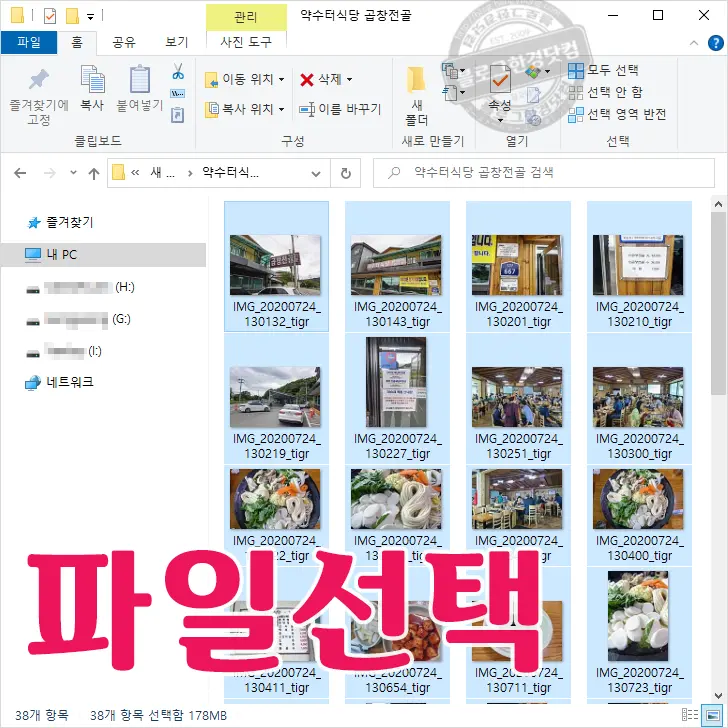The height and width of the screenshot is (728, 728).
Task: Click the edit icon in 열기 group
Action: click(x=533, y=95)
